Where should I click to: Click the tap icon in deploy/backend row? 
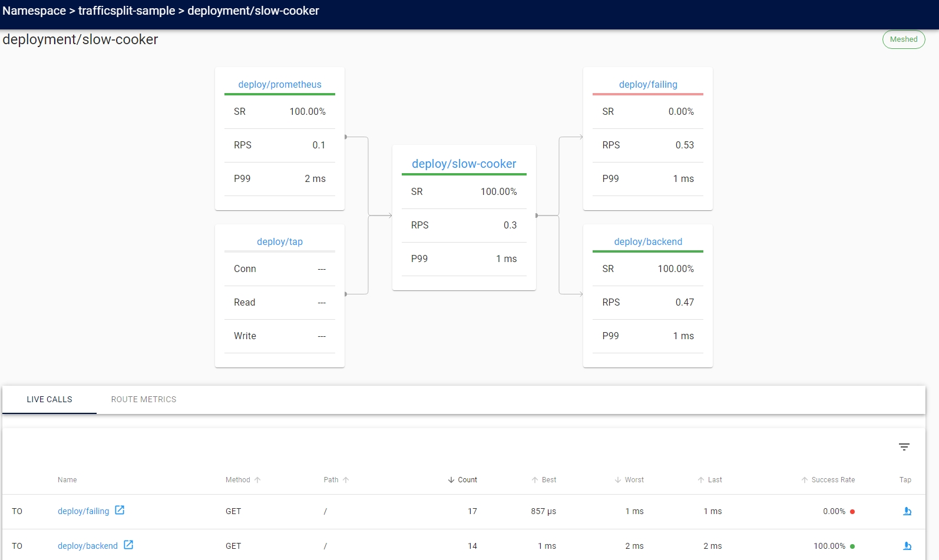pyautogui.click(x=907, y=546)
